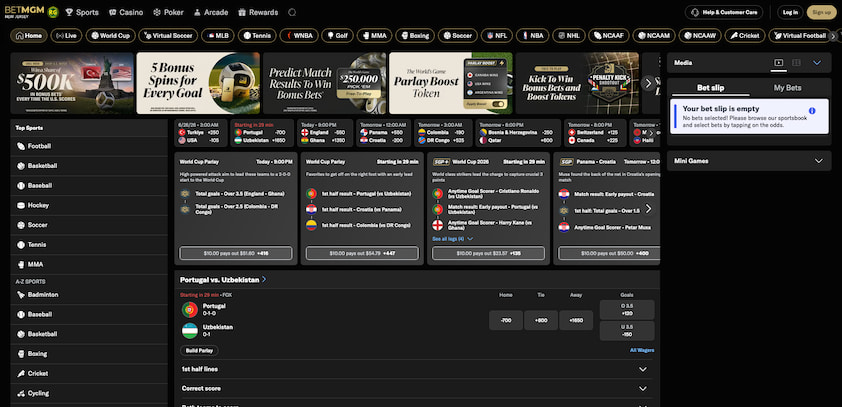Screen dimensions: 842x407
Task: Click the Build Parlay button
Action: click(x=199, y=351)
